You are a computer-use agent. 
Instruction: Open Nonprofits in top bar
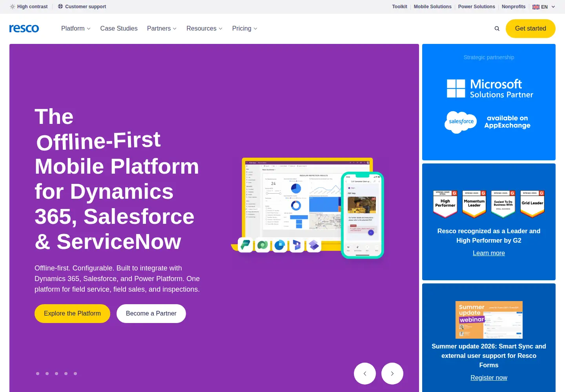click(514, 7)
